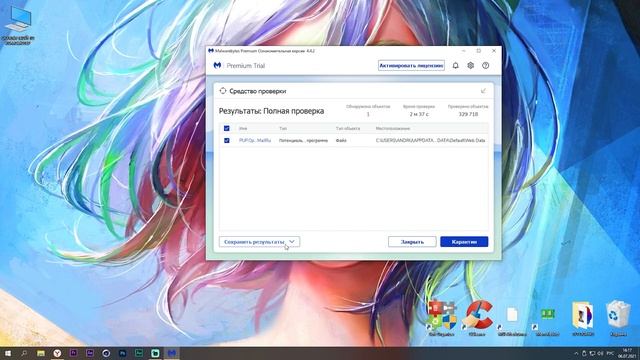
Task: Click the Malwarebytes logo next to Premium Trial
Action: click(x=218, y=65)
